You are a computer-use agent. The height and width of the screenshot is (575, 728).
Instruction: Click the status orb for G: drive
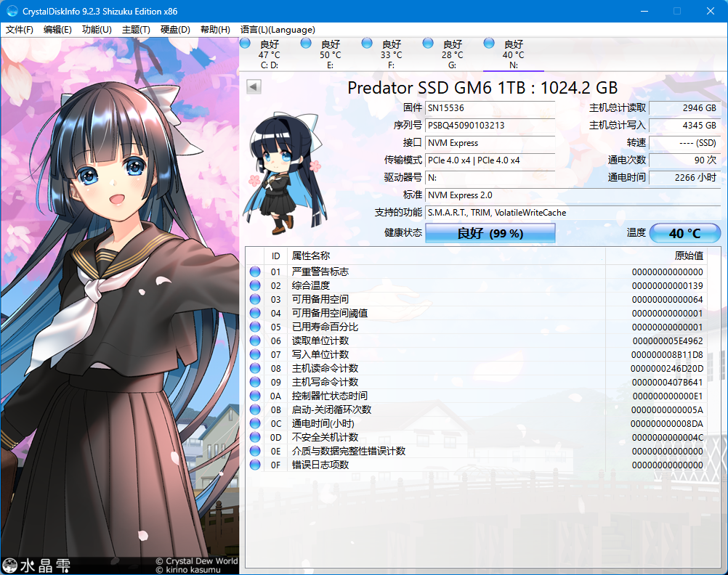click(x=428, y=44)
